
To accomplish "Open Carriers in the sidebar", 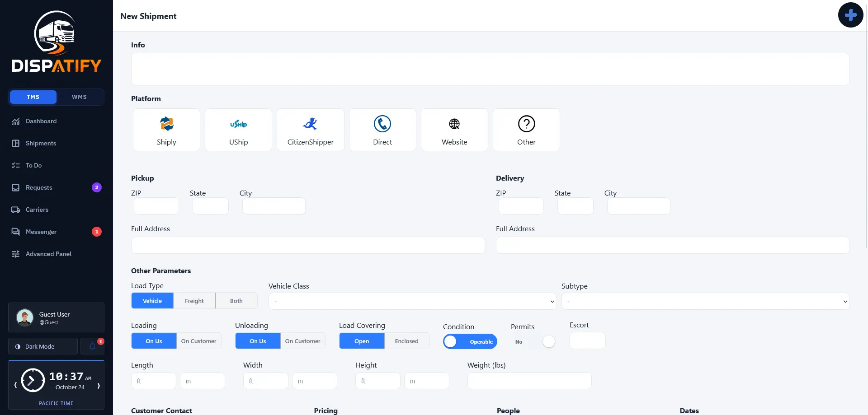I will (56, 210).
